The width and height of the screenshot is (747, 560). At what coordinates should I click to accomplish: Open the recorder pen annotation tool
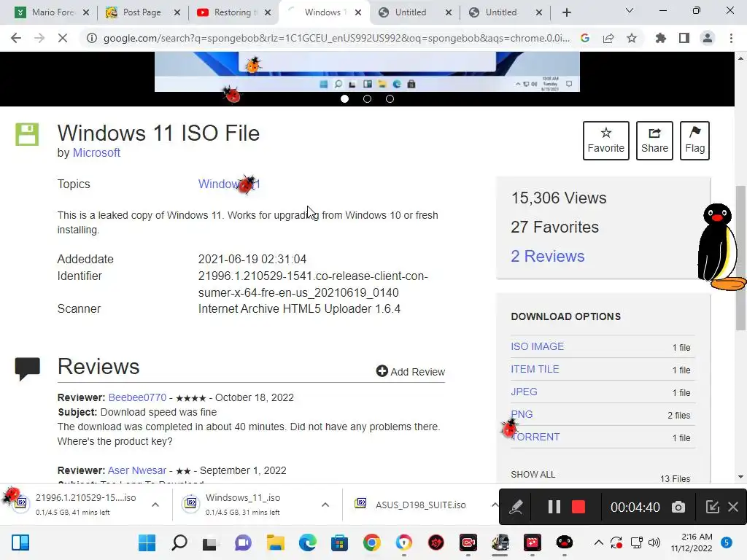pyautogui.click(x=516, y=507)
